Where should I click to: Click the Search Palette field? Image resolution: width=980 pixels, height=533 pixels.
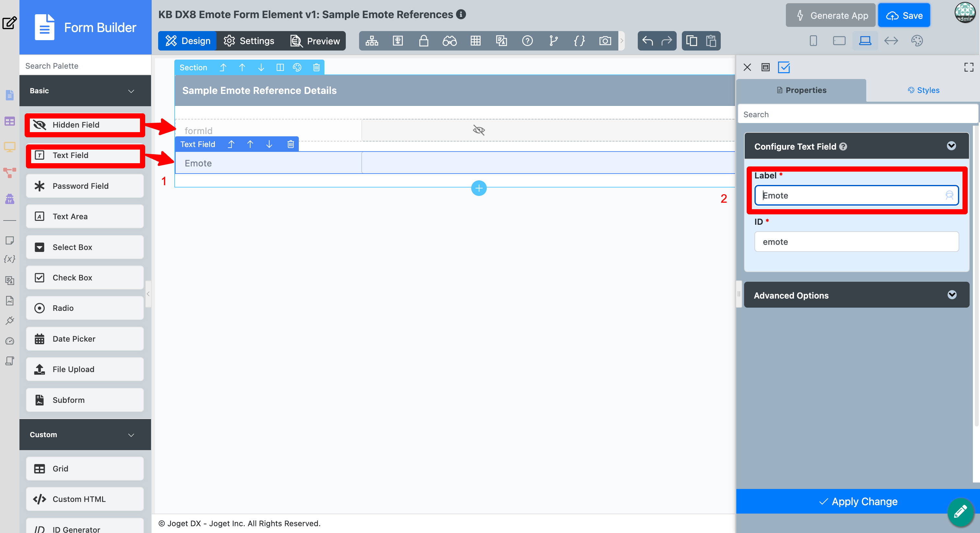pyautogui.click(x=85, y=66)
